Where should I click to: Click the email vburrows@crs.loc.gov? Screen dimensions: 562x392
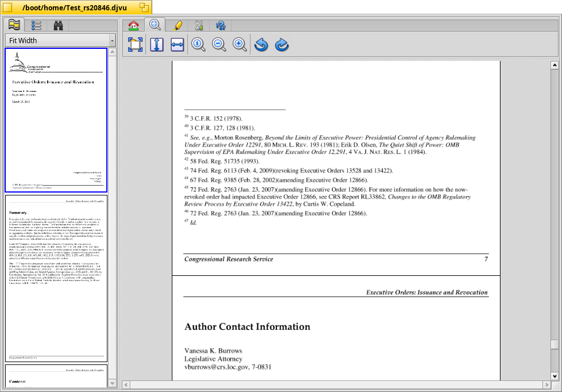(x=216, y=367)
